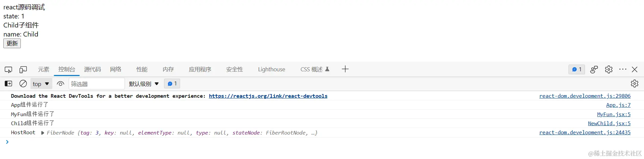
Task: Open the top context dropdown
Action: [41, 84]
